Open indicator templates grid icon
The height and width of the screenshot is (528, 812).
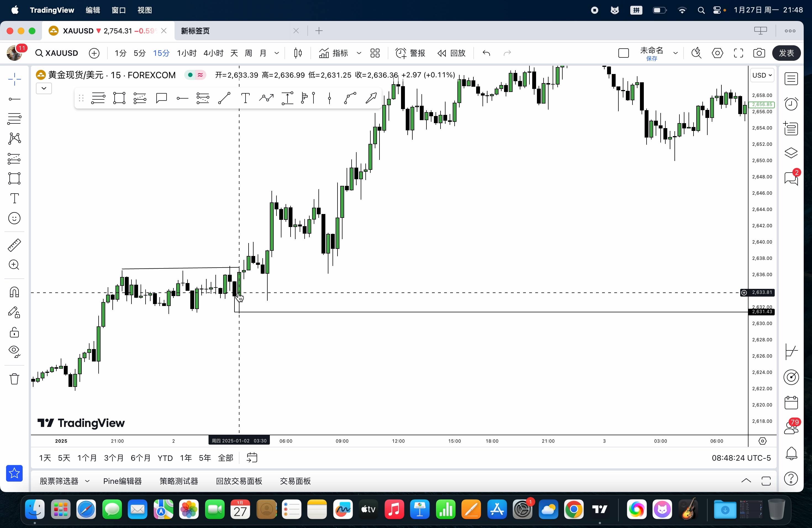coord(375,53)
